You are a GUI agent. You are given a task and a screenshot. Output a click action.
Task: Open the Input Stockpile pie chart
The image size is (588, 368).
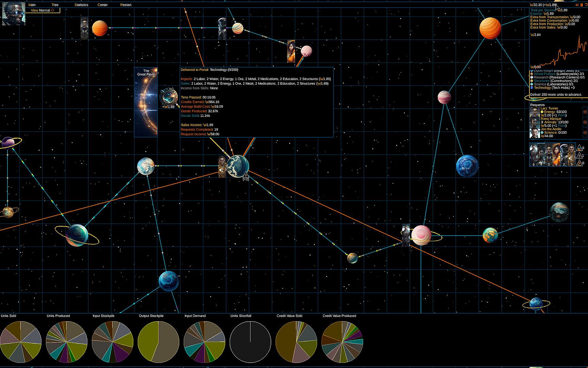pos(113,342)
